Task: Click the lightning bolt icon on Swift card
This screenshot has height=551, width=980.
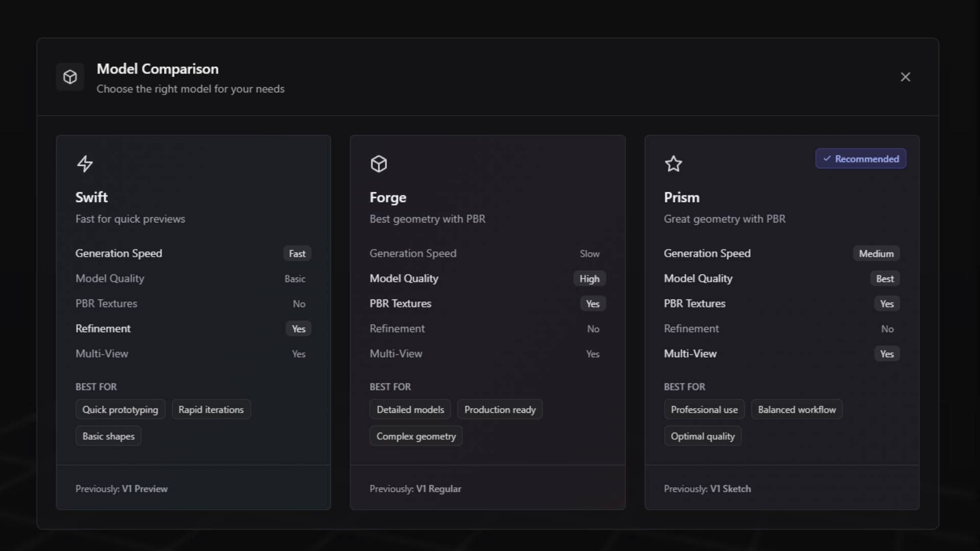Action: [x=85, y=164]
